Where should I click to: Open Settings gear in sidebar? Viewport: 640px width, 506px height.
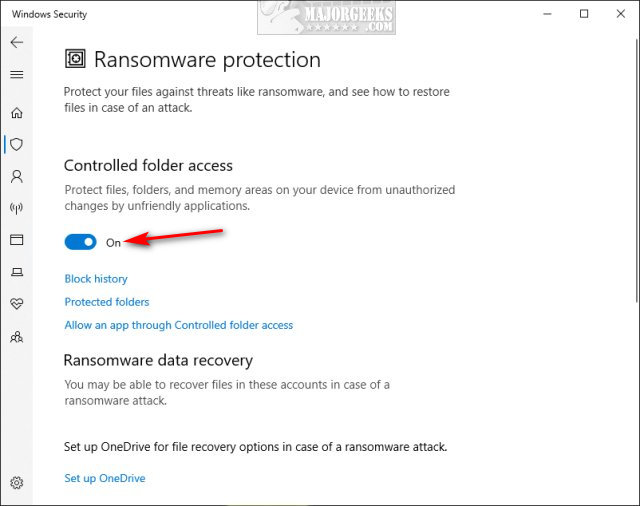pos(16,483)
